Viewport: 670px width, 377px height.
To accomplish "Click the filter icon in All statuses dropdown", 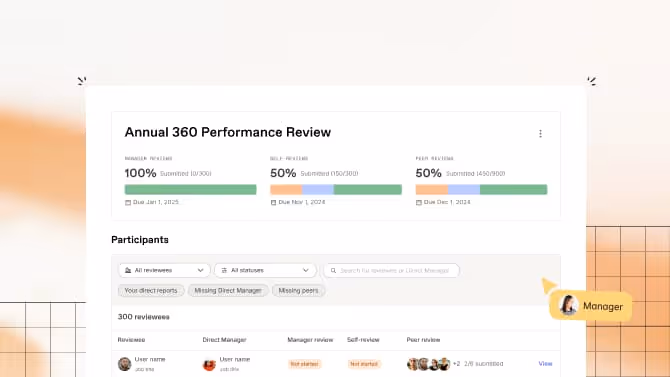I will point(224,271).
